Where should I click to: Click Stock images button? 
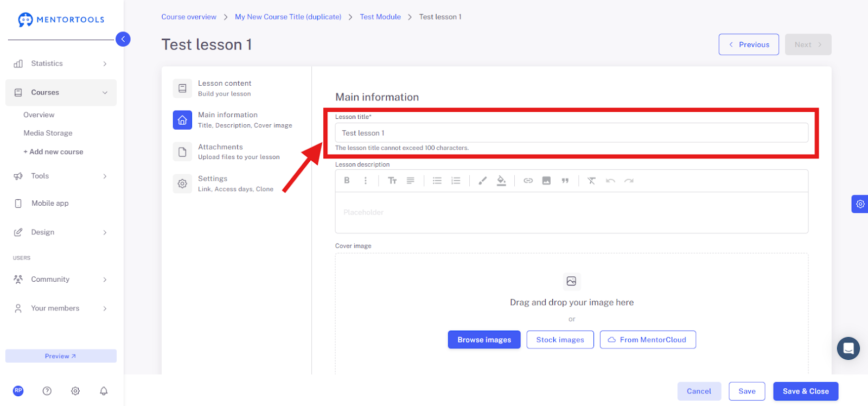[560, 340]
